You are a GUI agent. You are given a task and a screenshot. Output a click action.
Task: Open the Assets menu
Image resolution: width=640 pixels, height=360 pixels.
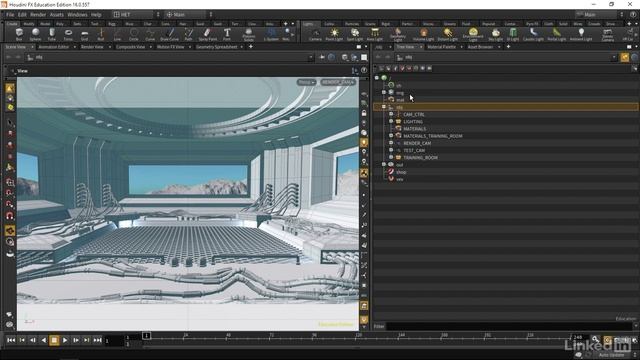pos(57,15)
